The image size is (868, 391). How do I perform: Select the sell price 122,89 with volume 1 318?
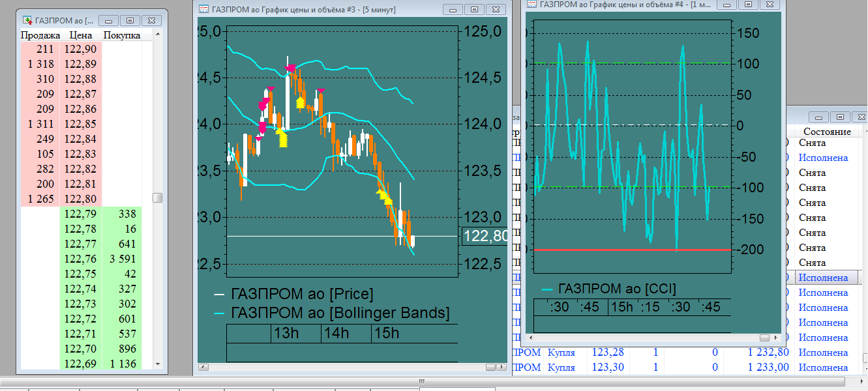(81, 64)
